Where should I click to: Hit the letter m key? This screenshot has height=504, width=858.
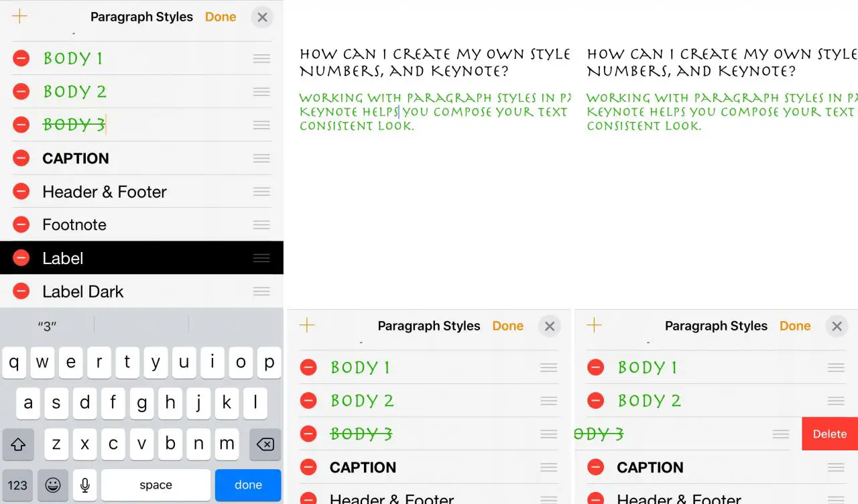[227, 444]
